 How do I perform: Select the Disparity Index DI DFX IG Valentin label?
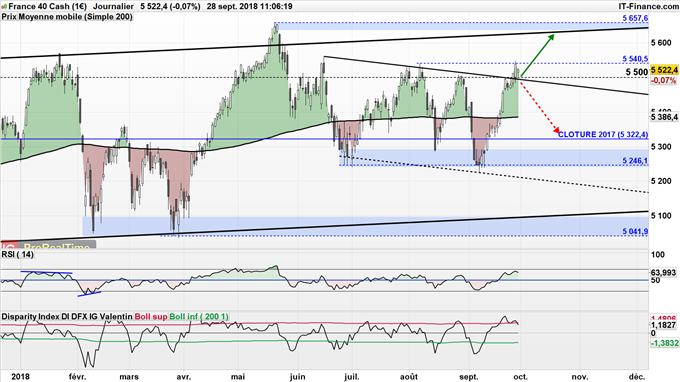click(67, 317)
